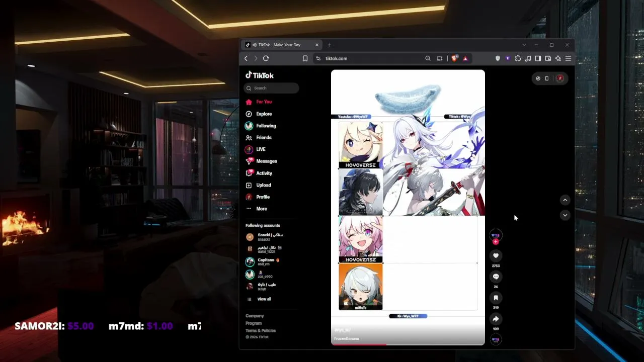The height and width of the screenshot is (362, 644).
Task: Open the FrozenBanana sound link
Action: 347,339
